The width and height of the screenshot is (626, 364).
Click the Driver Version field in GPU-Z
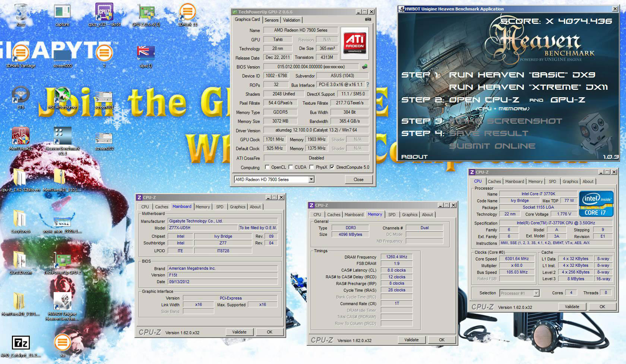pyautogui.click(x=316, y=130)
